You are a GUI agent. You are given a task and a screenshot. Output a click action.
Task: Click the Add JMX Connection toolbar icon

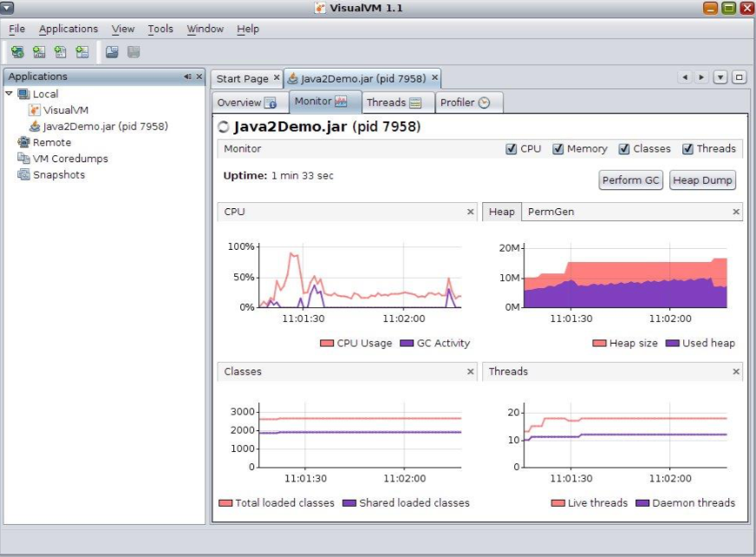pos(39,52)
